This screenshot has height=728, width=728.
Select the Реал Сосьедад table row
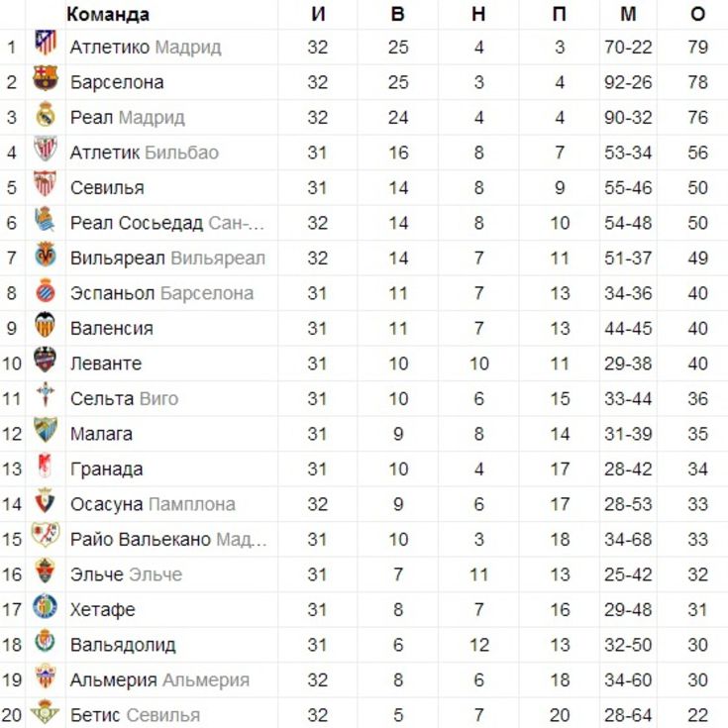coord(364,223)
